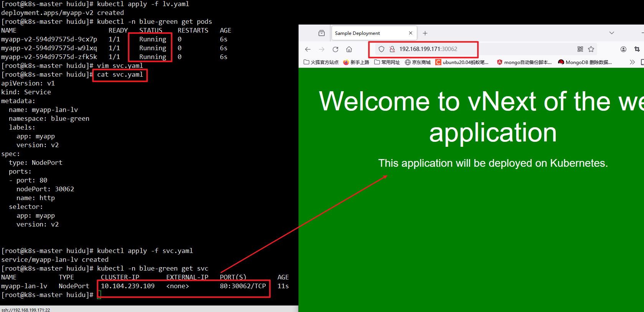Click the cluster IP 10.104.239.109
644x312 pixels.
coord(128,286)
